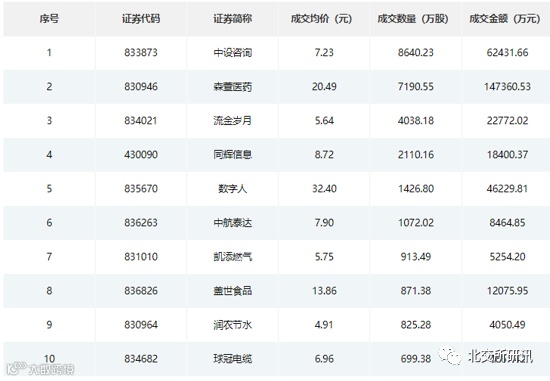Select security code 830946
The image size is (550, 381).
coord(141,87)
